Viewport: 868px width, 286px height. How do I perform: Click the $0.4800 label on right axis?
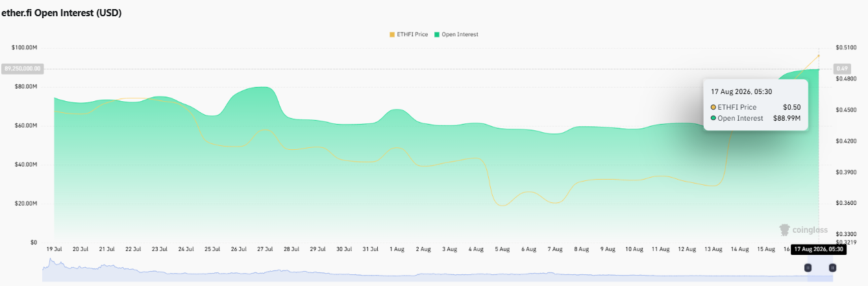847,78
